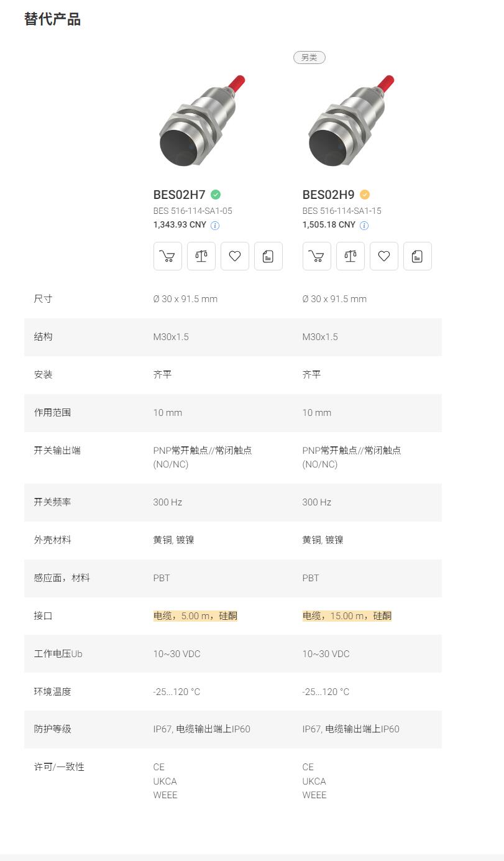Viewport: 504px width, 861px height.
Task: Click green check badge beside BES02H7
Action: (x=216, y=194)
